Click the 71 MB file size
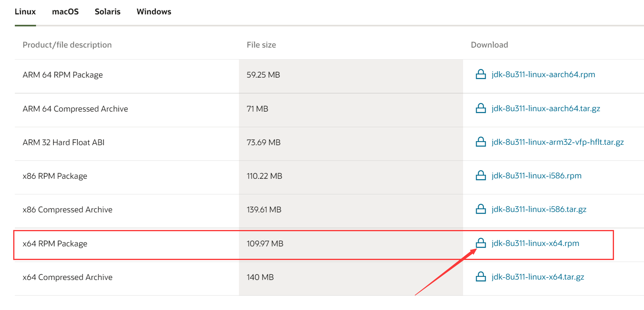 257,109
